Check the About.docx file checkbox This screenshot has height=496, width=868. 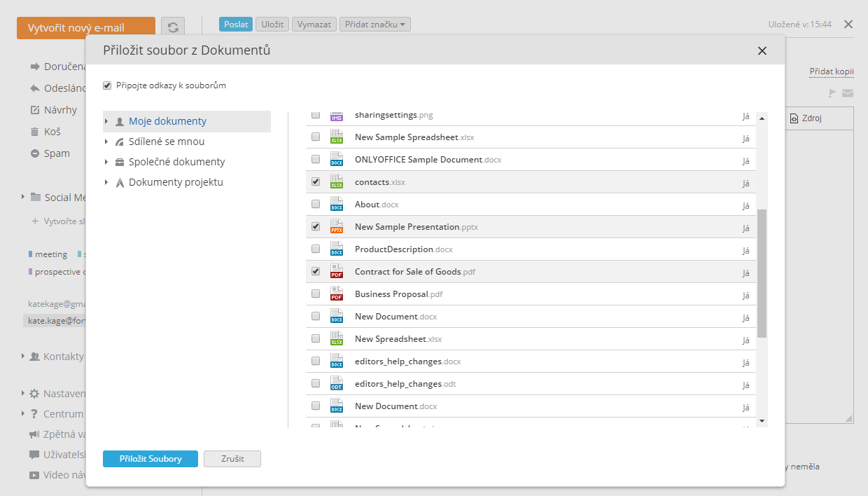pyautogui.click(x=316, y=205)
